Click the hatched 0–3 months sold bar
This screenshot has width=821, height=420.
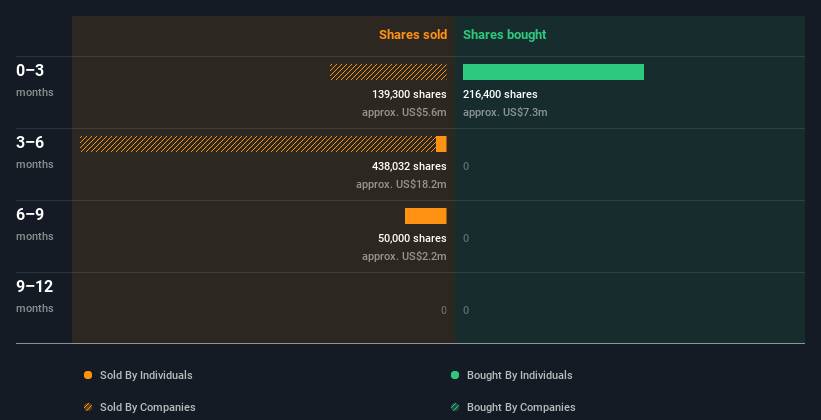pyautogui.click(x=388, y=72)
